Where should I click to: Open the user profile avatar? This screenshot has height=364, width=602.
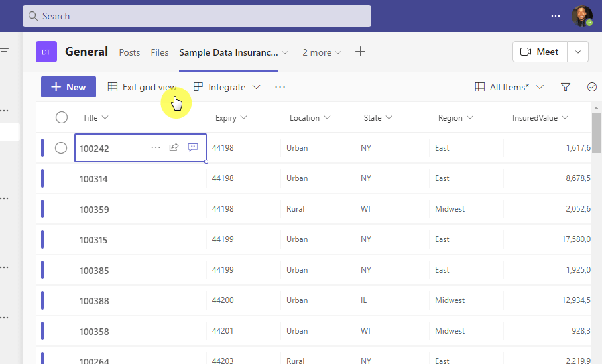tap(582, 16)
